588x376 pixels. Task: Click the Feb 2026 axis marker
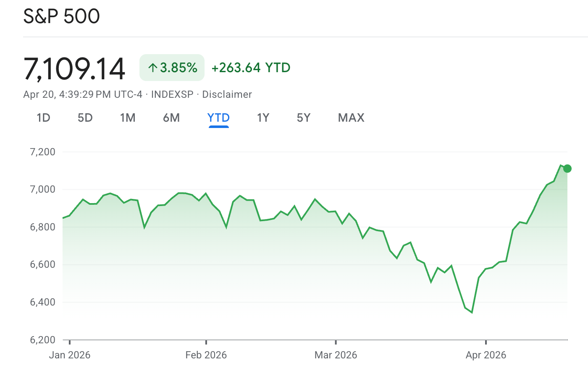[206, 355]
